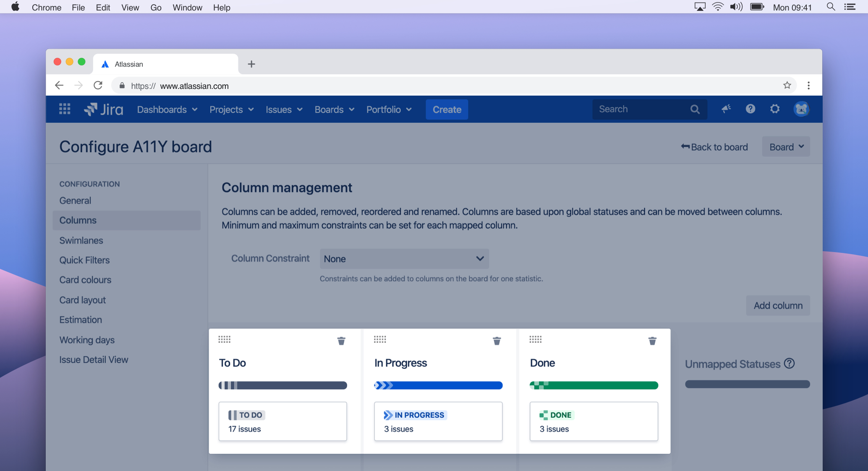The image size is (868, 471).
Task: Open Issue Detail View settings
Action: pos(94,359)
